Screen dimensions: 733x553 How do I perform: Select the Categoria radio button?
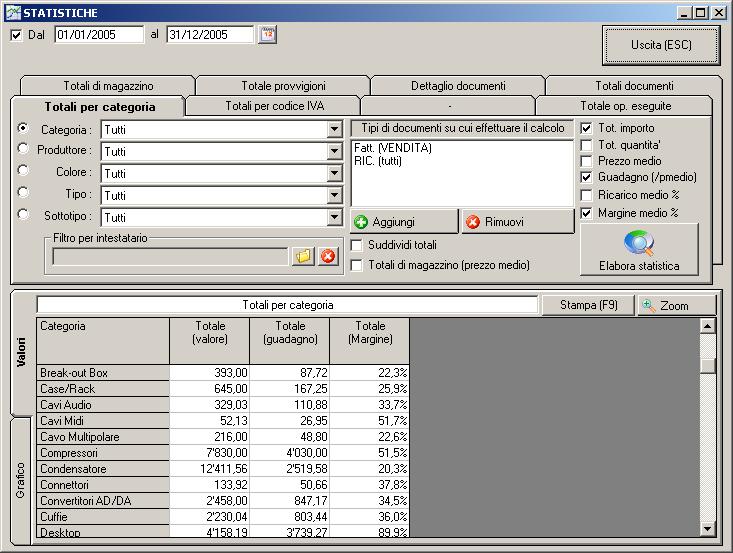[22, 128]
